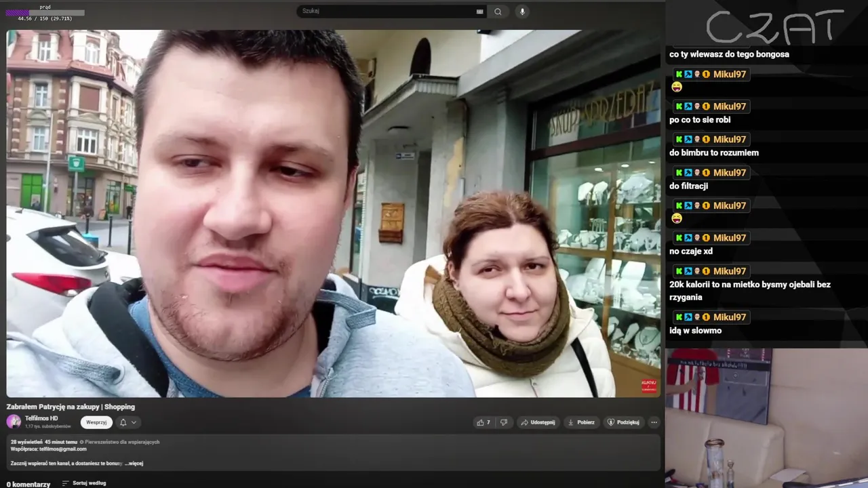868x488 pixels.
Task: Click the YouTube search magnifier button
Action: click(498, 12)
